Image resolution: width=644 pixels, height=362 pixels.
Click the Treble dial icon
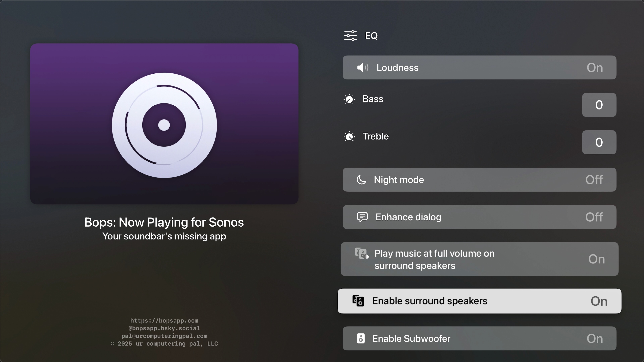[x=349, y=136]
